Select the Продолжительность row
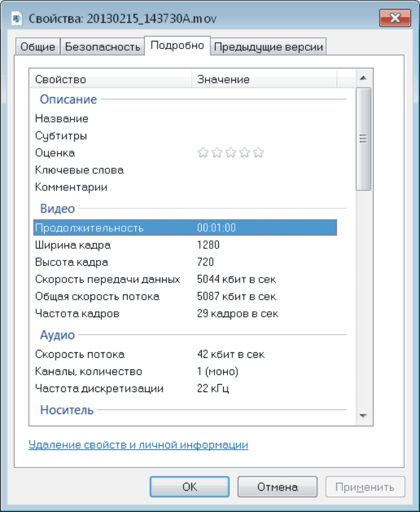The width and height of the screenshot is (420, 512). [183, 228]
